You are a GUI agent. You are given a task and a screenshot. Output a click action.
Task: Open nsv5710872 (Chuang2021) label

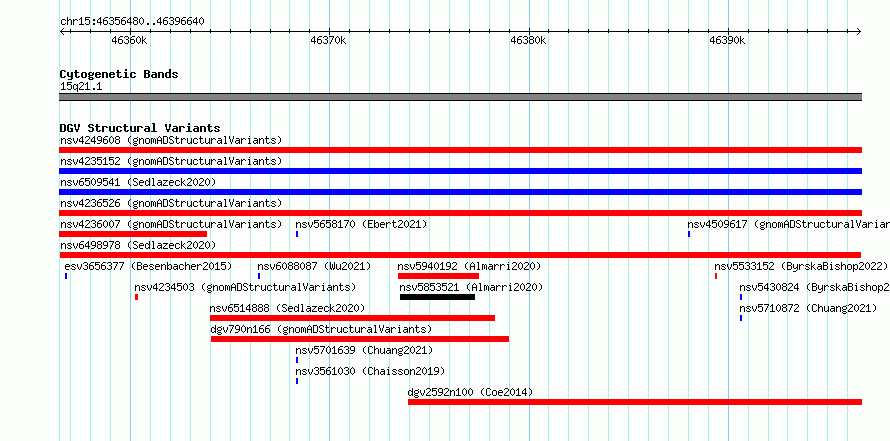click(x=808, y=308)
